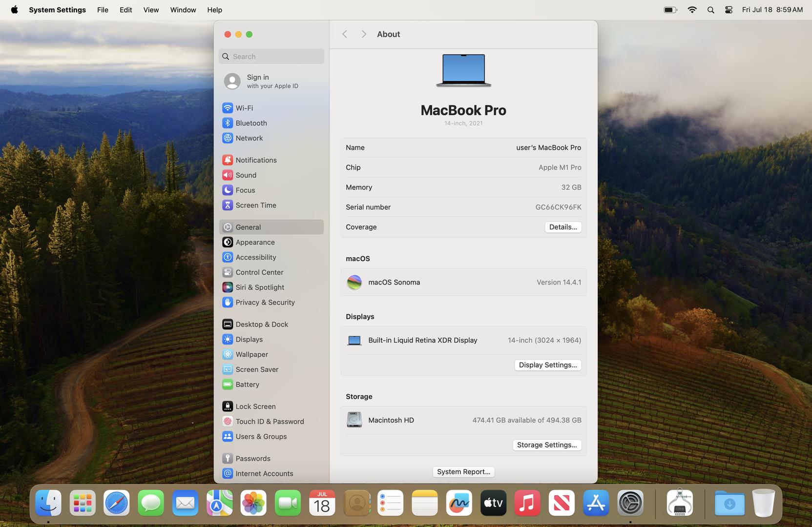Open the Help menu
Screen dimensions: 812x527
214,10
